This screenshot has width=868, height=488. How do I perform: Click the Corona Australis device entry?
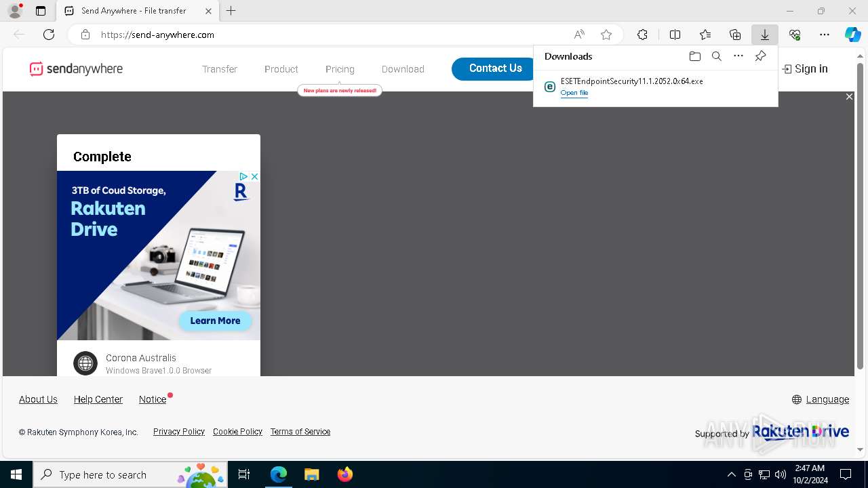click(x=159, y=364)
